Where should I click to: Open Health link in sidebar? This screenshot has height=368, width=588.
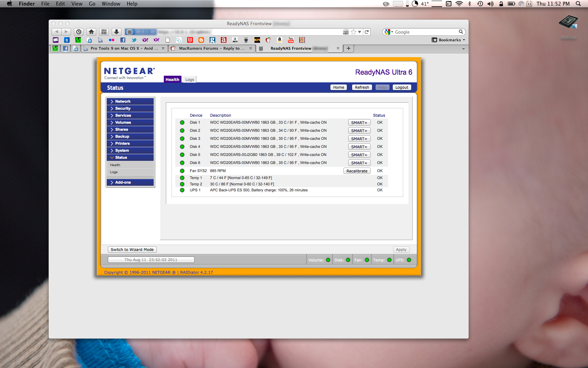click(x=115, y=165)
